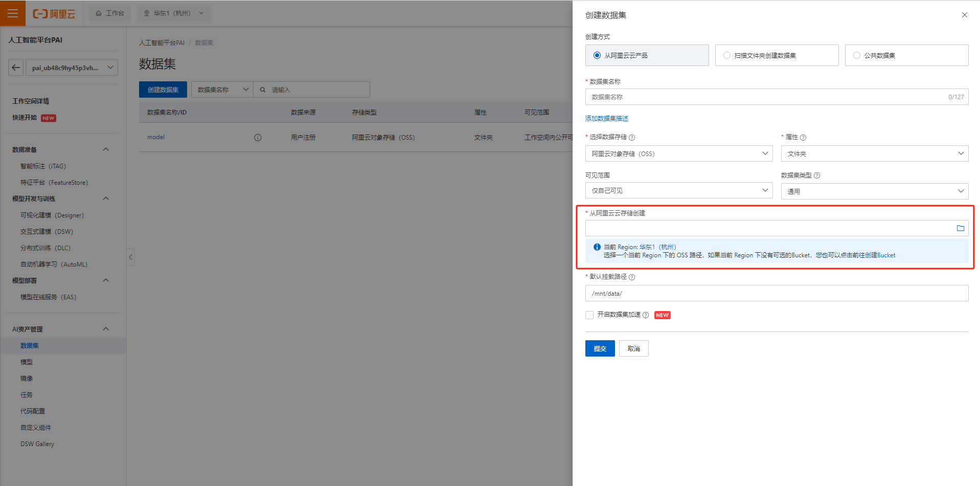Open 自动机器学习（AutoML） in the sidebar
Screen dimensions: 980x486
point(54,264)
